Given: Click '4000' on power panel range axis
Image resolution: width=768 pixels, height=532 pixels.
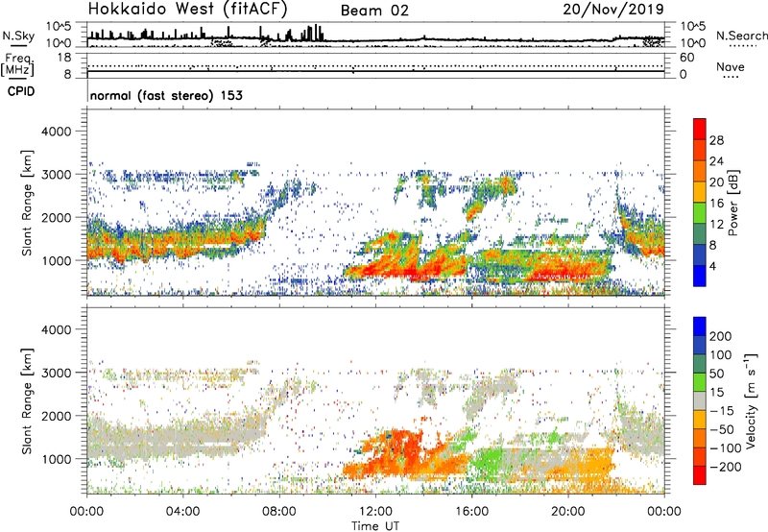Looking at the screenshot, I should point(57,132).
